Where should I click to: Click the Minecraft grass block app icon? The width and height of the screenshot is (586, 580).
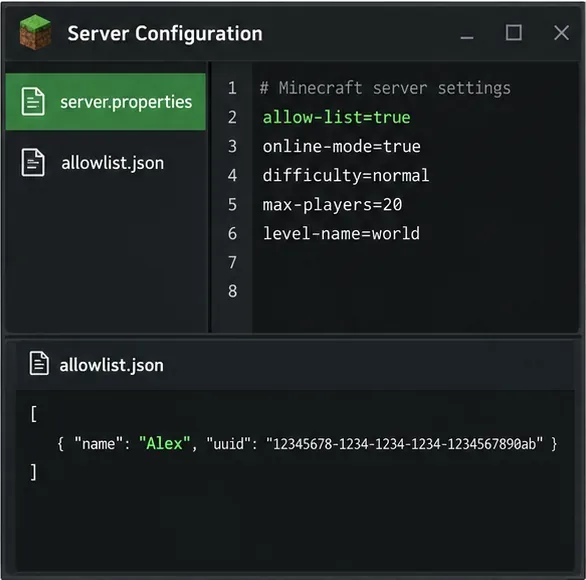(x=35, y=33)
